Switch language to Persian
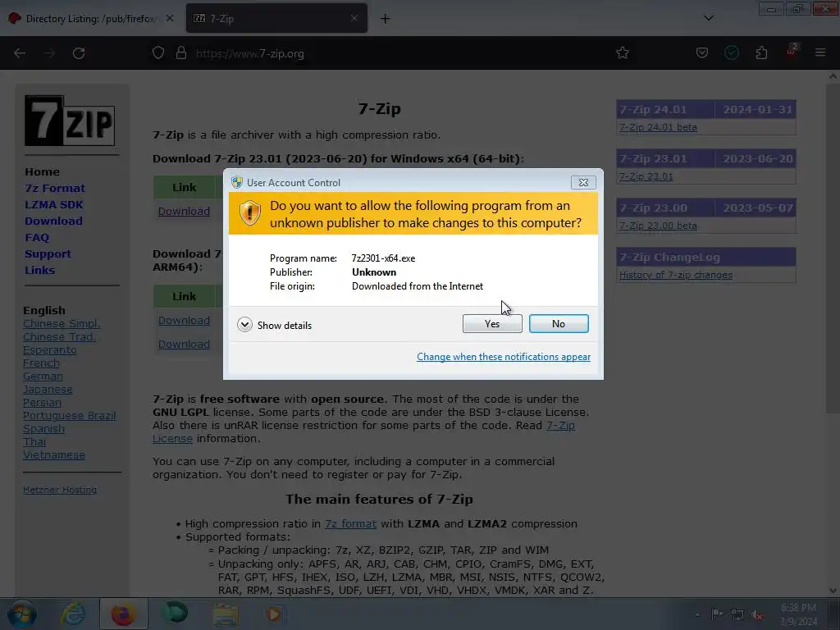The width and height of the screenshot is (840, 630). pyautogui.click(x=42, y=402)
